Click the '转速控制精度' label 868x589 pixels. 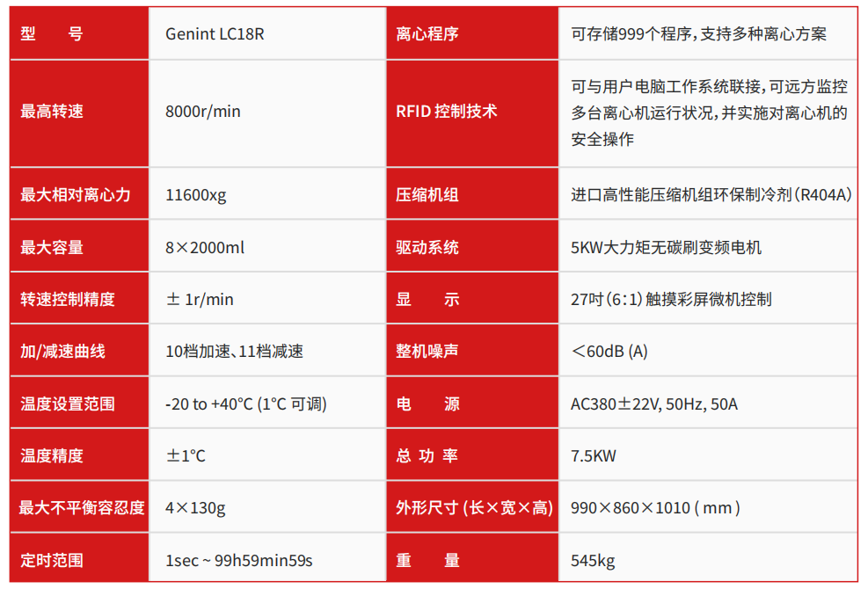[x=68, y=299]
